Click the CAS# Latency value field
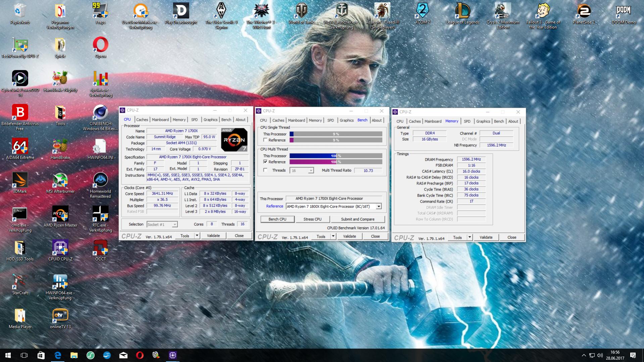Viewport: 644px width, 362px height. (x=471, y=171)
